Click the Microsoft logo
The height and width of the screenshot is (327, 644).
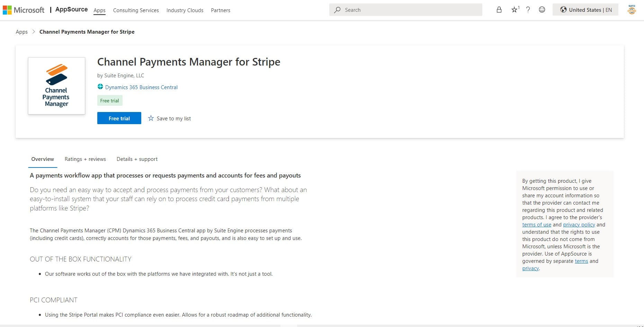[x=24, y=10]
